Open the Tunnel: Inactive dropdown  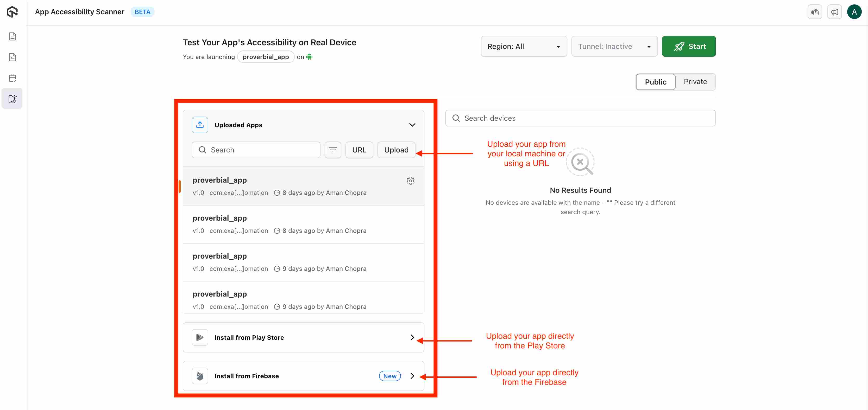point(614,47)
